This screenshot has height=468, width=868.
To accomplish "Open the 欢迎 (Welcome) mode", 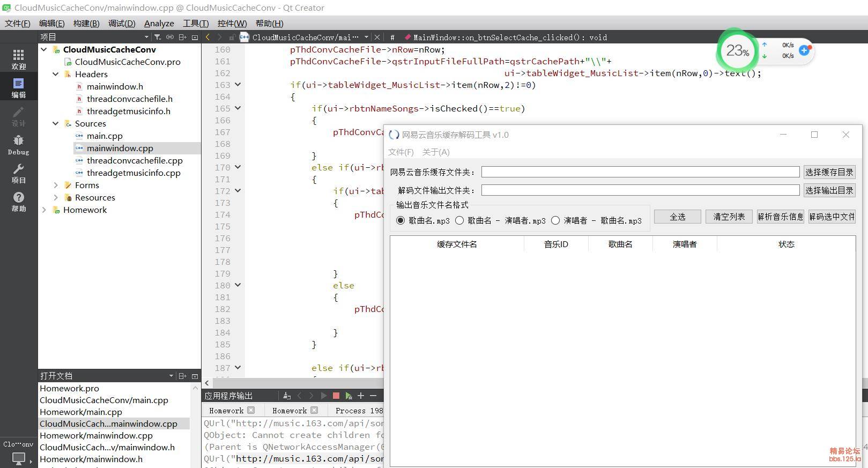I will [19, 59].
